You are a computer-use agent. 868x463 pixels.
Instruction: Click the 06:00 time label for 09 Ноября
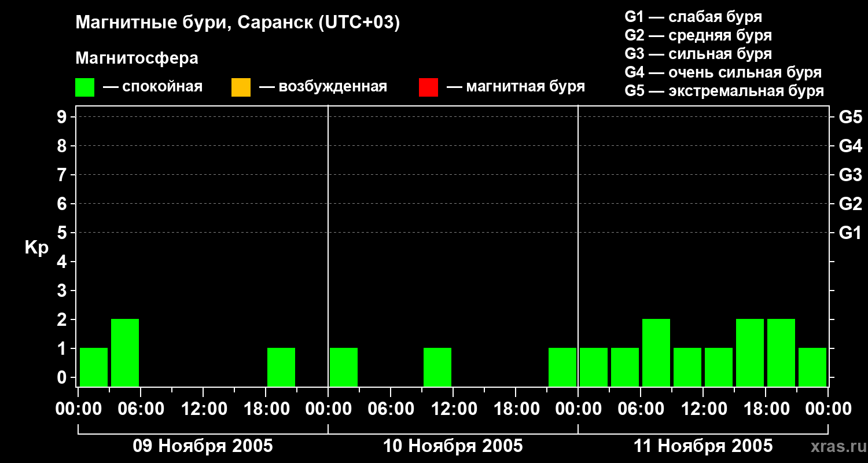pos(141,409)
